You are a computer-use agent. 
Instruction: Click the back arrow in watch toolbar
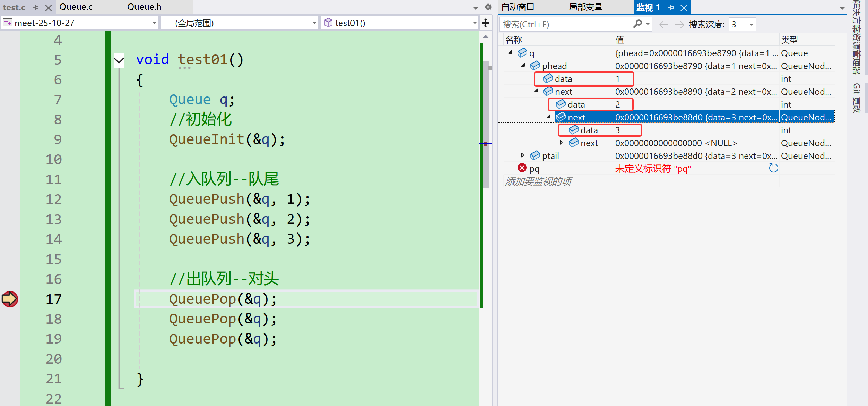(x=663, y=24)
